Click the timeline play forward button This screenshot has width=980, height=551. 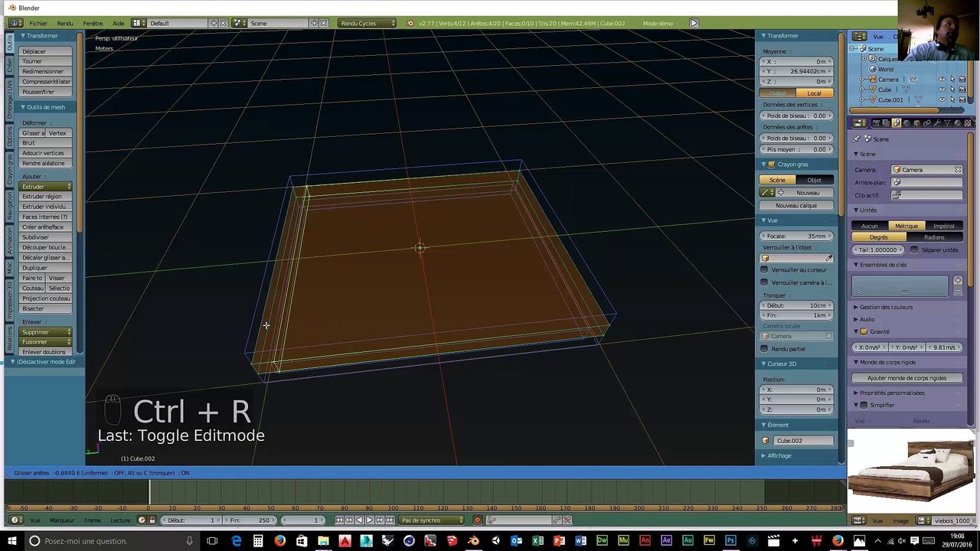(369, 520)
